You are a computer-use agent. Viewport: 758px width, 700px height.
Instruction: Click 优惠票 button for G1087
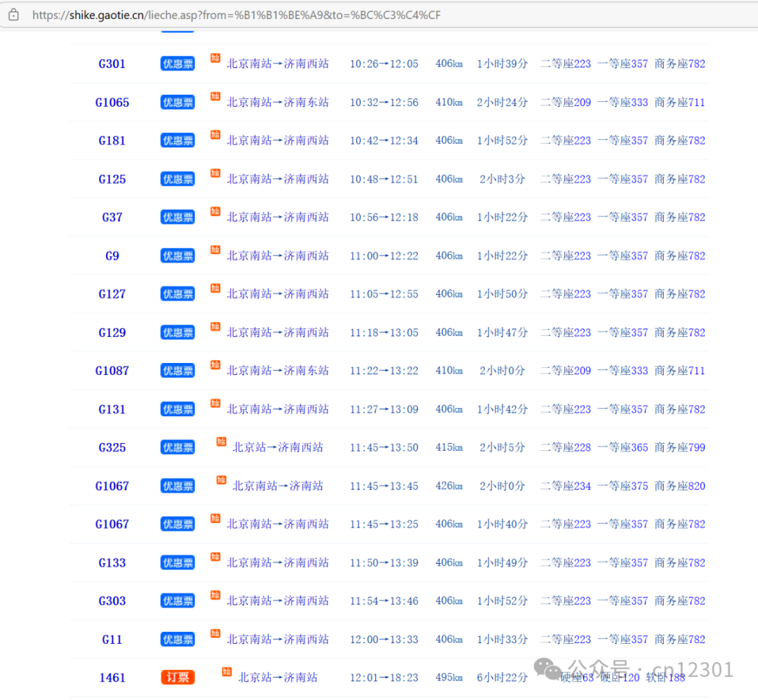[178, 371]
